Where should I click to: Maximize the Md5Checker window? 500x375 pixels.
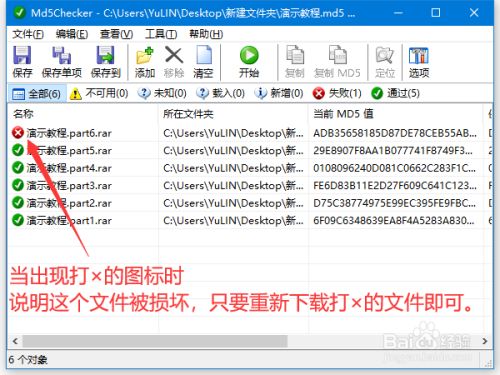pos(436,13)
